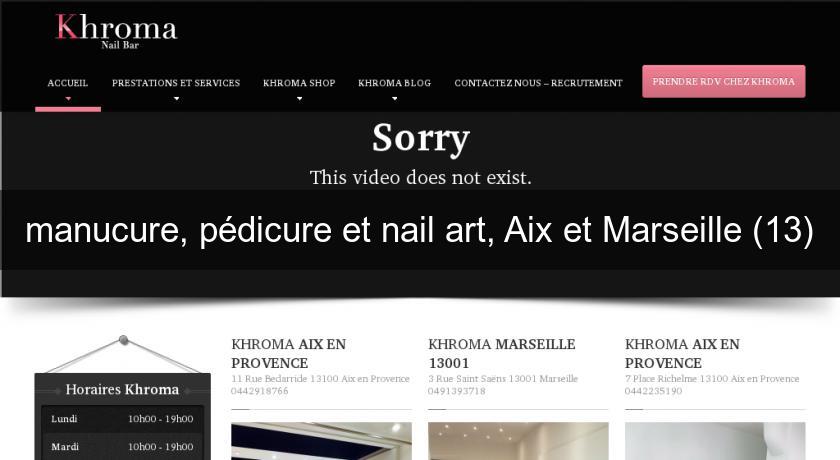The image size is (840, 460).
Task: Click Prendre RDV chez Khroma button
Action: click(x=724, y=81)
